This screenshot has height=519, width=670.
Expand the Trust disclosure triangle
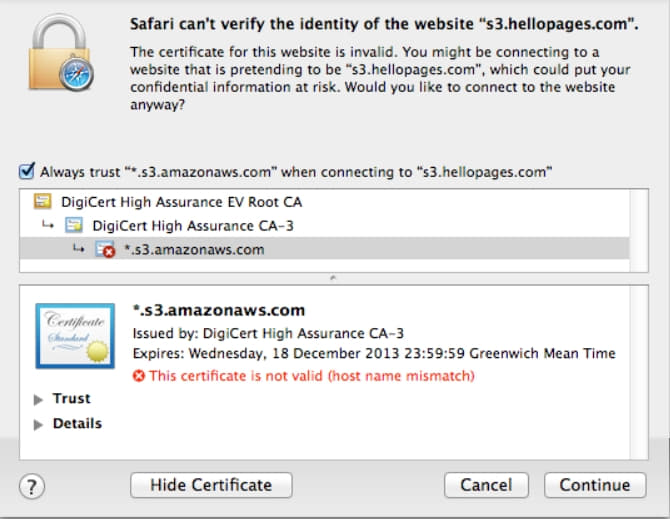(x=38, y=399)
